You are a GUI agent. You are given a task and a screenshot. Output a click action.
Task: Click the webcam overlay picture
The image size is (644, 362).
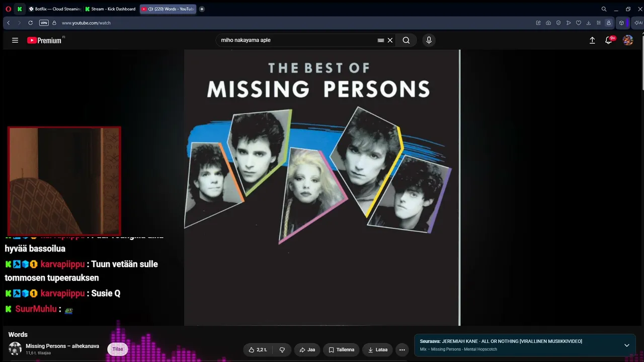(64, 180)
